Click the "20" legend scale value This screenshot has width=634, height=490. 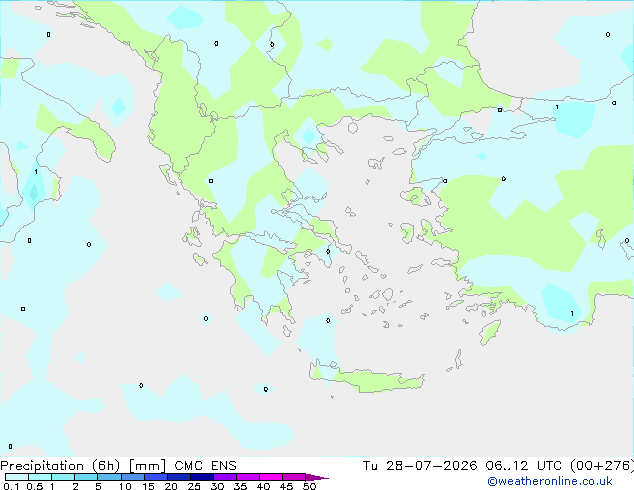click(x=171, y=486)
